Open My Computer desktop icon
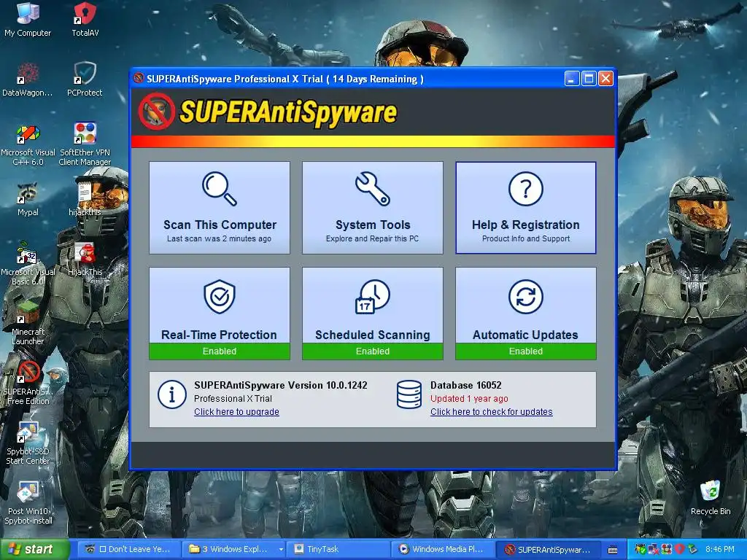The width and height of the screenshot is (747, 560). click(28, 19)
